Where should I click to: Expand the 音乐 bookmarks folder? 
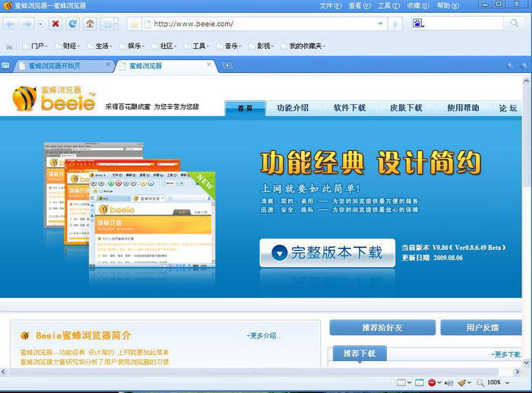coord(228,46)
